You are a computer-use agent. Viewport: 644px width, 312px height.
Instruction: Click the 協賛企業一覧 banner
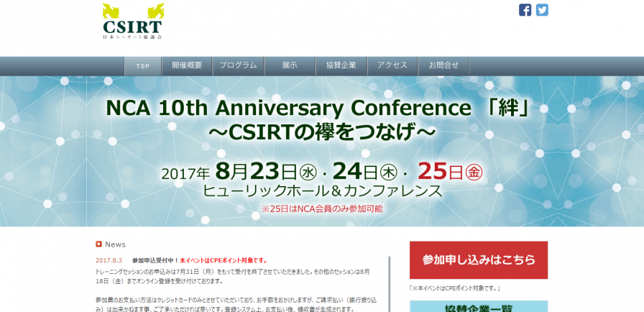[x=479, y=306]
